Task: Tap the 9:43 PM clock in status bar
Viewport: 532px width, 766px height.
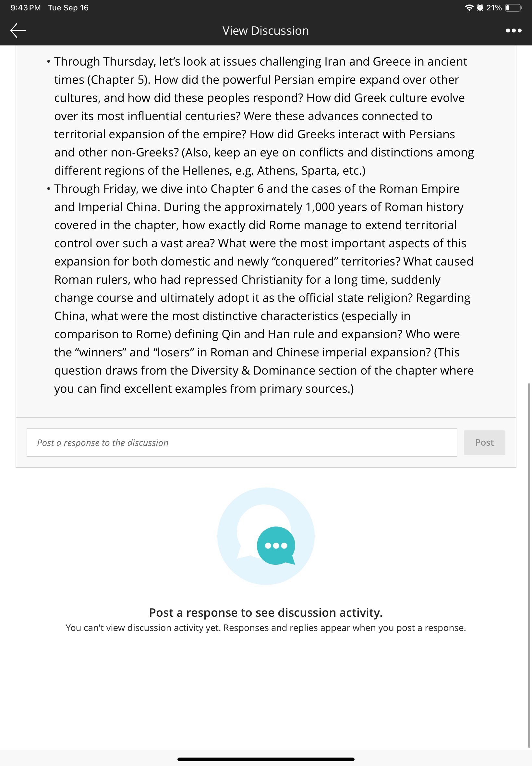Action: pyautogui.click(x=26, y=8)
